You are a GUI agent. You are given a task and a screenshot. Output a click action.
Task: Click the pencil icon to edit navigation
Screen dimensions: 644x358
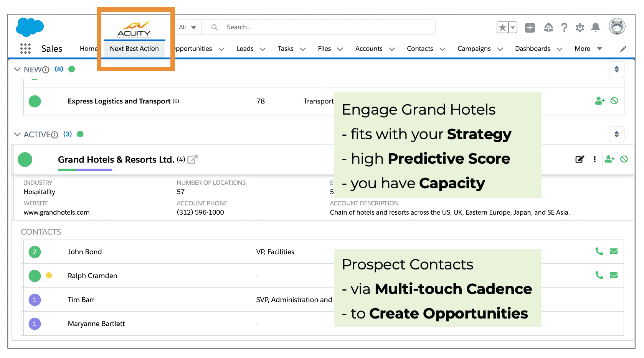pos(623,49)
